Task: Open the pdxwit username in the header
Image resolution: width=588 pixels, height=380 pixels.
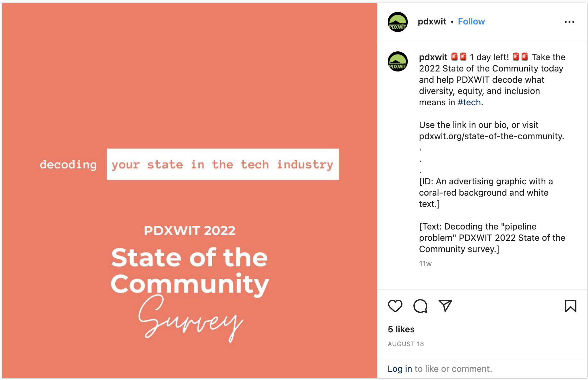Action: [432, 22]
